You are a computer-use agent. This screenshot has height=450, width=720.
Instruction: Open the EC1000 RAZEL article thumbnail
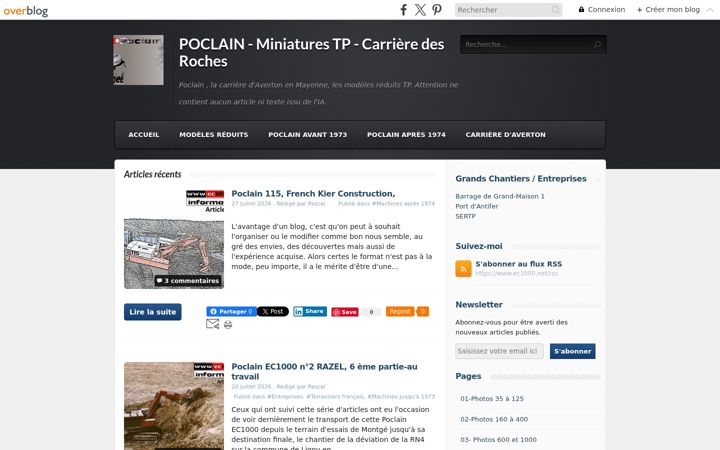pyautogui.click(x=174, y=406)
